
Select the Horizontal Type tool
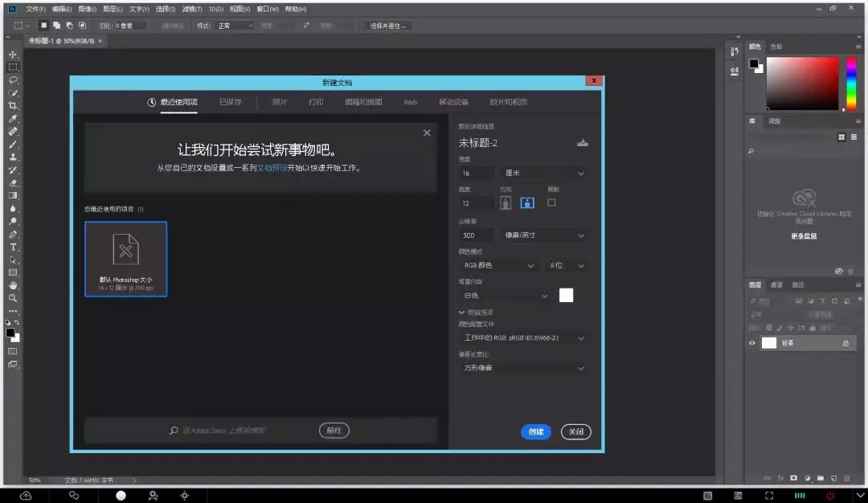13,247
